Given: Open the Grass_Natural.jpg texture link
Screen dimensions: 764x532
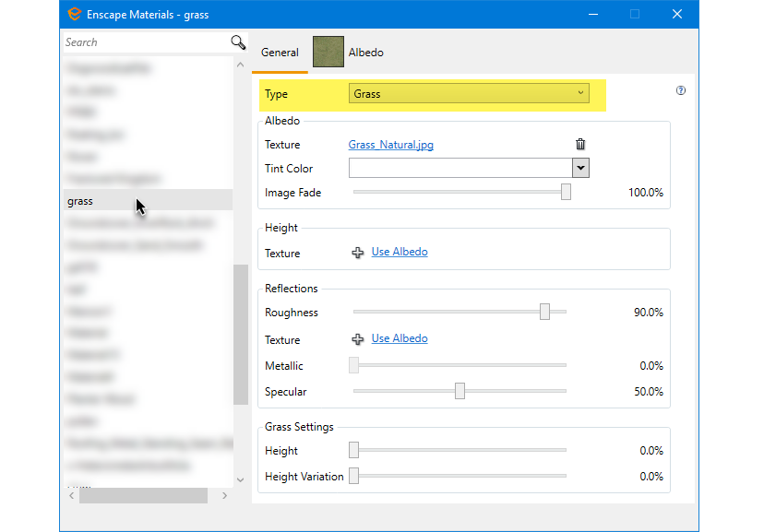Looking at the screenshot, I should click(x=390, y=145).
